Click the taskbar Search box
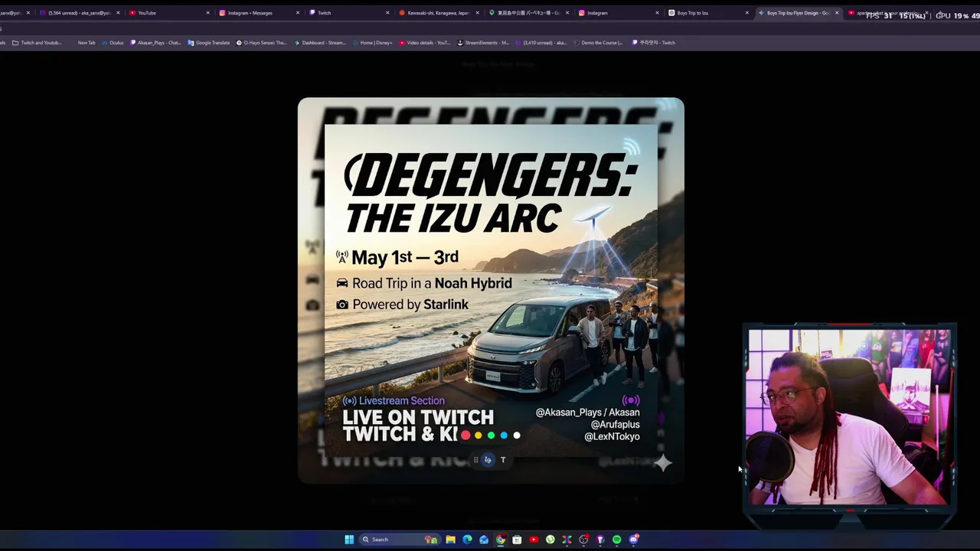 [x=400, y=540]
